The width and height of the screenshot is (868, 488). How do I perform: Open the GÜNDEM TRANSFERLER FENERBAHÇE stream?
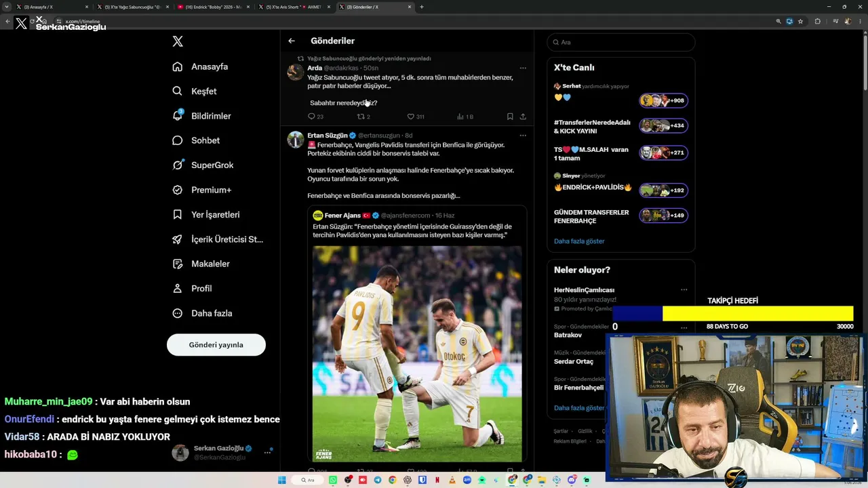coord(621,216)
